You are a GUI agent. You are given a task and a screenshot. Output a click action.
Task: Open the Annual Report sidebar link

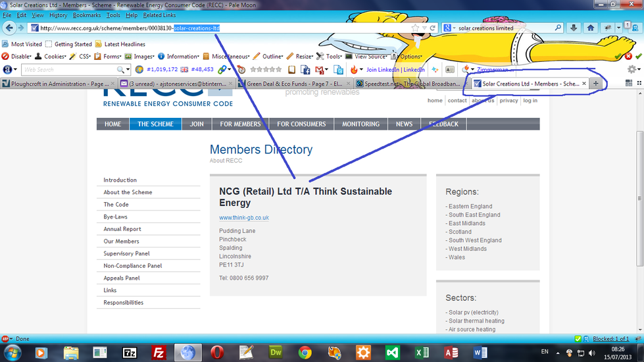[122, 229]
